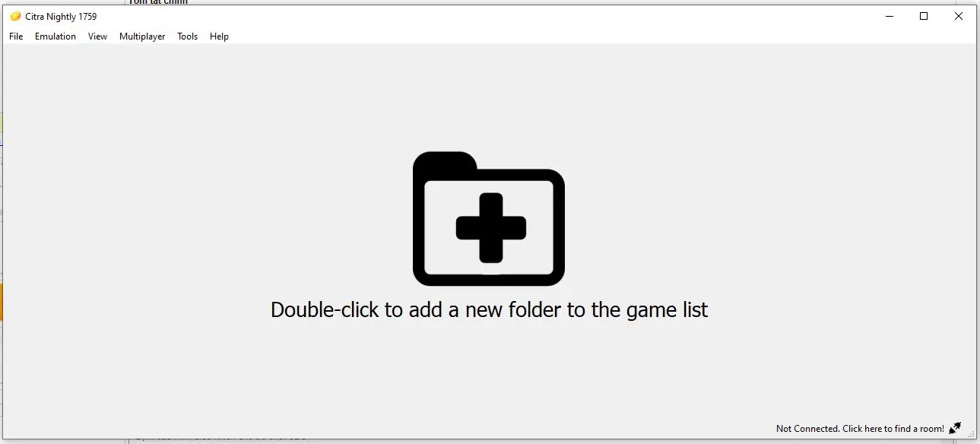The image size is (980, 444).
Task: Open the Multiplayer menu
Action: coord(142,36)
